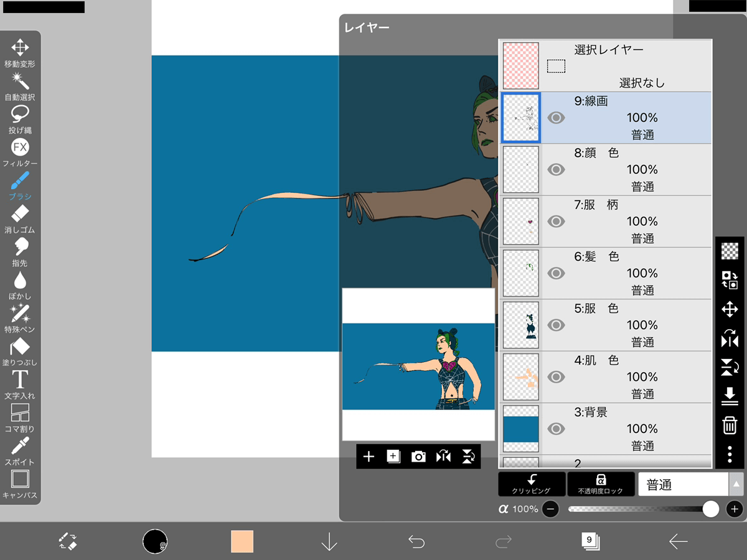Hide the 9:線画 layer

tap(556, 118)
